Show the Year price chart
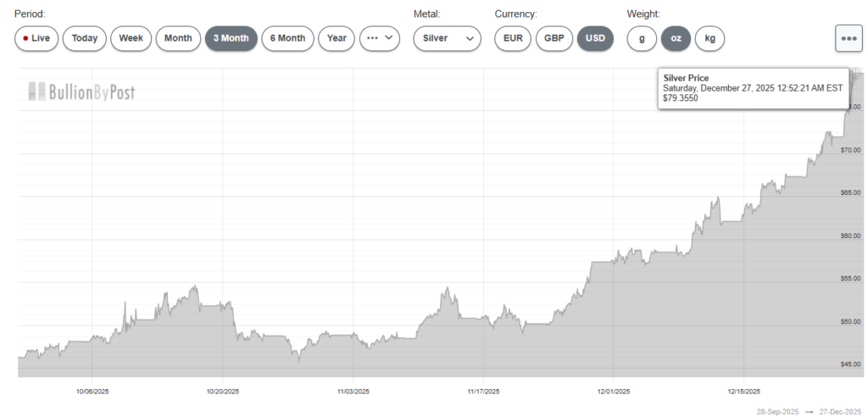 337,38
